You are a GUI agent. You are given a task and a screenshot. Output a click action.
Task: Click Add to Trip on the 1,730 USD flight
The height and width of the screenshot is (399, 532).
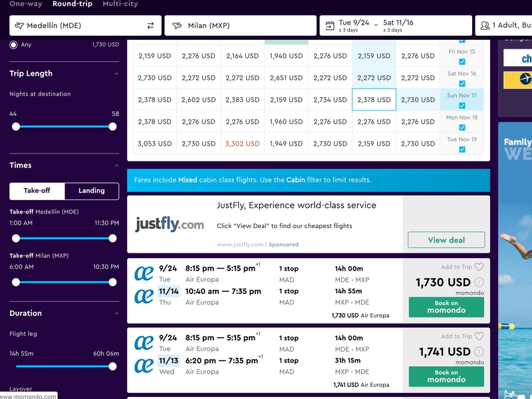(456, 267)
